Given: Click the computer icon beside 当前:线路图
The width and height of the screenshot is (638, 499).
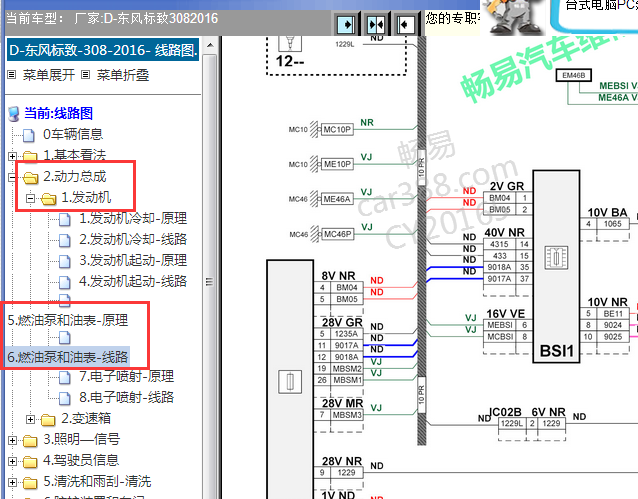Looking at the screenshot, I should pos(14,114).
